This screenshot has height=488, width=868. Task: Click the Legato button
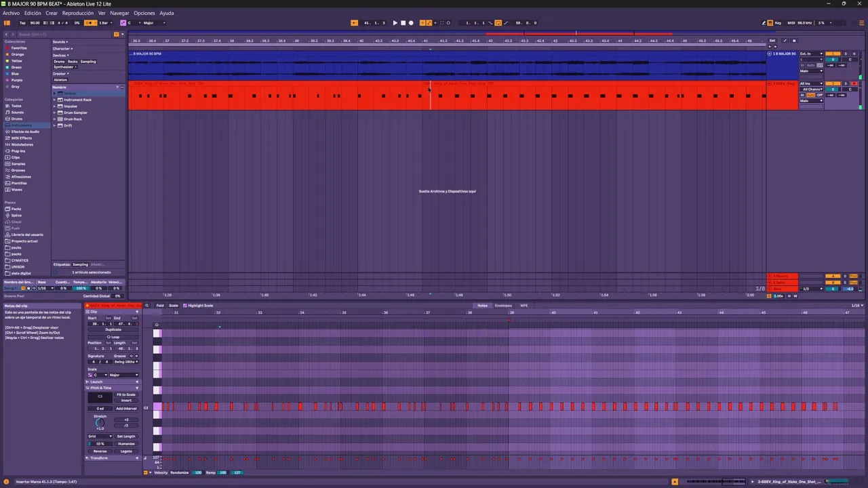126,451
